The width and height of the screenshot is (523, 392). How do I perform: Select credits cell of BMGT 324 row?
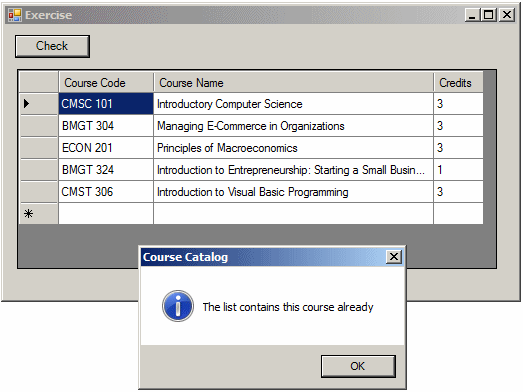[x=458, y=170]
